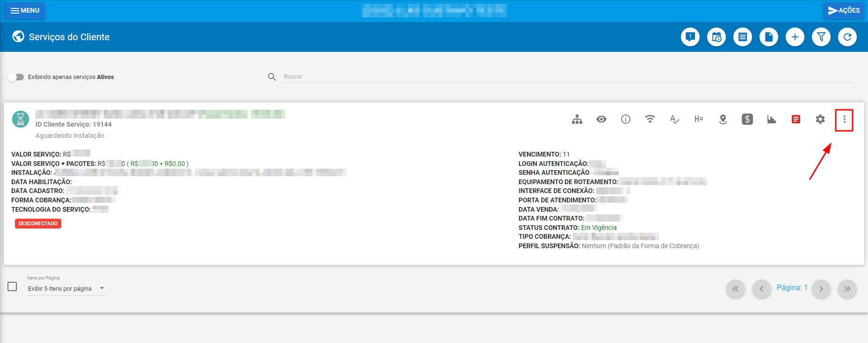Click the magnifier search icon
Image resolution: width=868 pixels, height=343 pixels.
pos(272,77)
